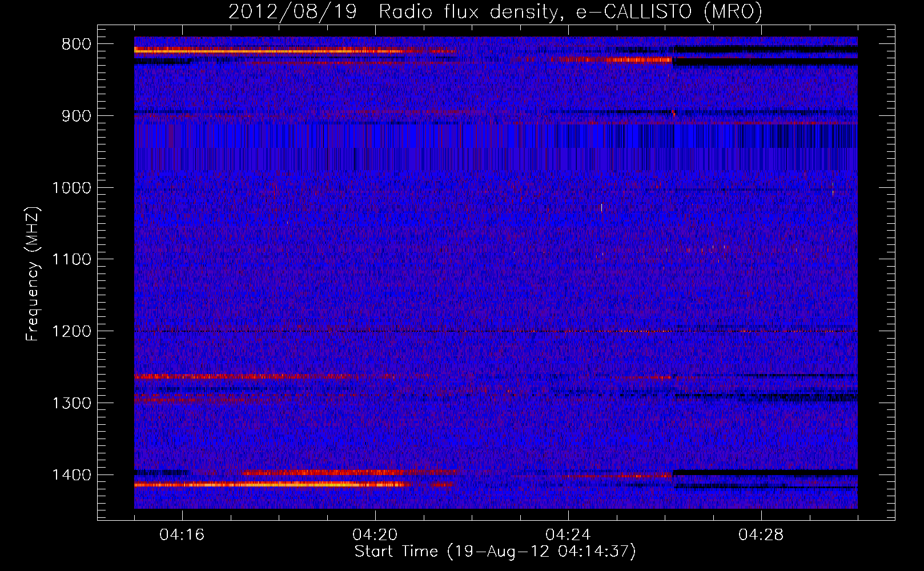Click the 04:28 time tick label
This screenshot has width=924, height=571.
pos(761,535)
